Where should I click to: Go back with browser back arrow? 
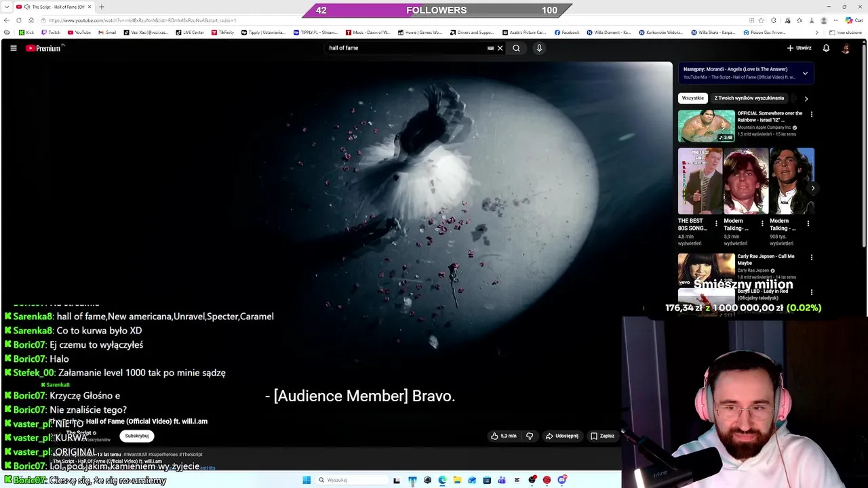pyautogui.click(x=7, y=20)
